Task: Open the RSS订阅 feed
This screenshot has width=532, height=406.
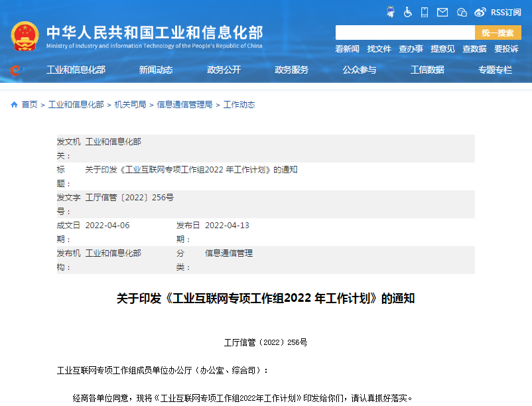Action: (504, 12)
